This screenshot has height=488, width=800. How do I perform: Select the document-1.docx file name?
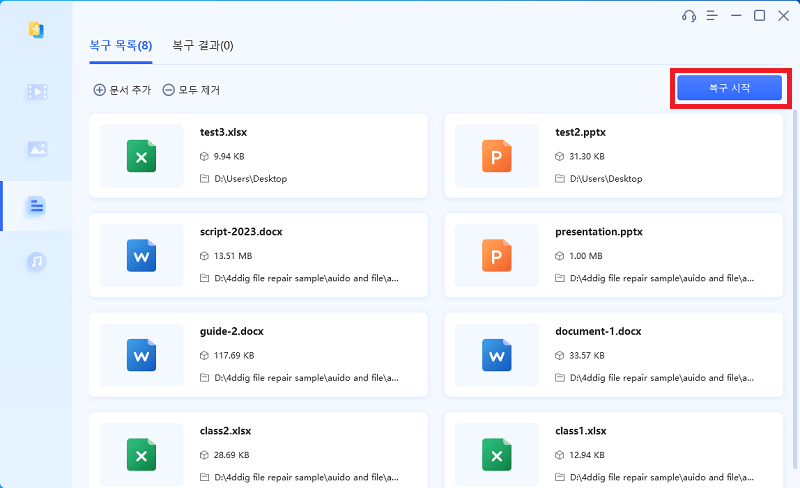point(598,331)
